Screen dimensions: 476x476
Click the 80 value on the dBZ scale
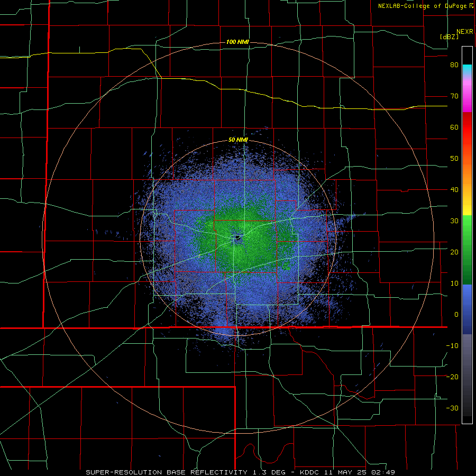click(x=454, y=65)
